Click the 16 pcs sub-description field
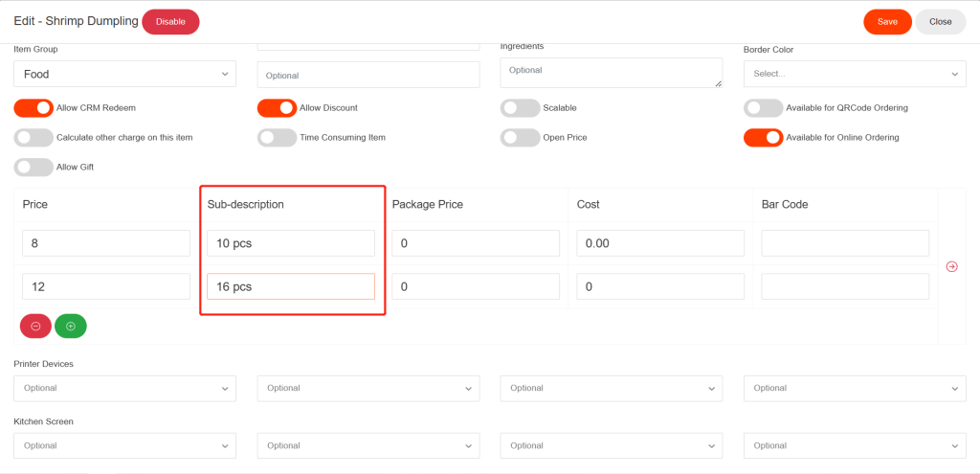Viewport: 980px width, 474px height. tap(291, 286)
